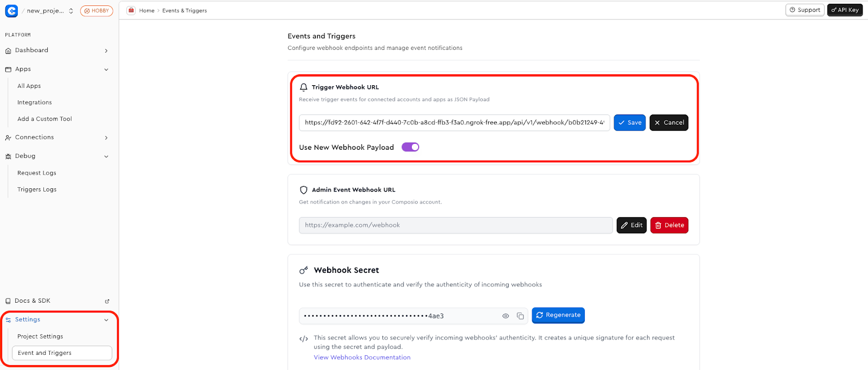The width and height of the screenshot is (868, 370).
Task: Click the bell icon beside Trigger Webhook URL
Action: [x=303, y=87]
